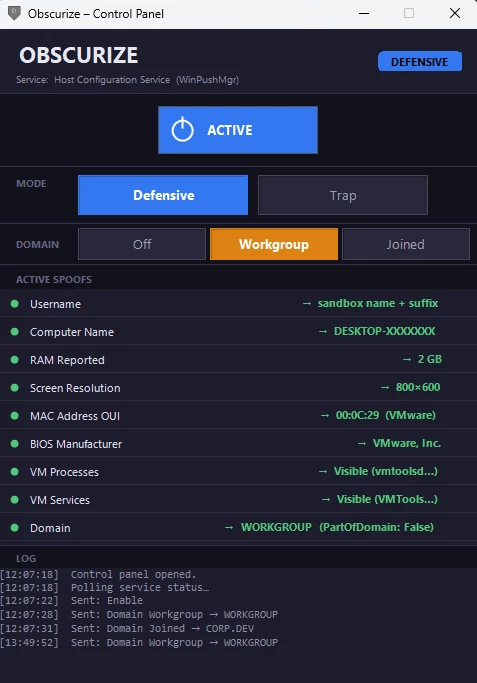Click the green status dot beside Username
The width and height of the screenshot is (477, 683).
[15, 304]
